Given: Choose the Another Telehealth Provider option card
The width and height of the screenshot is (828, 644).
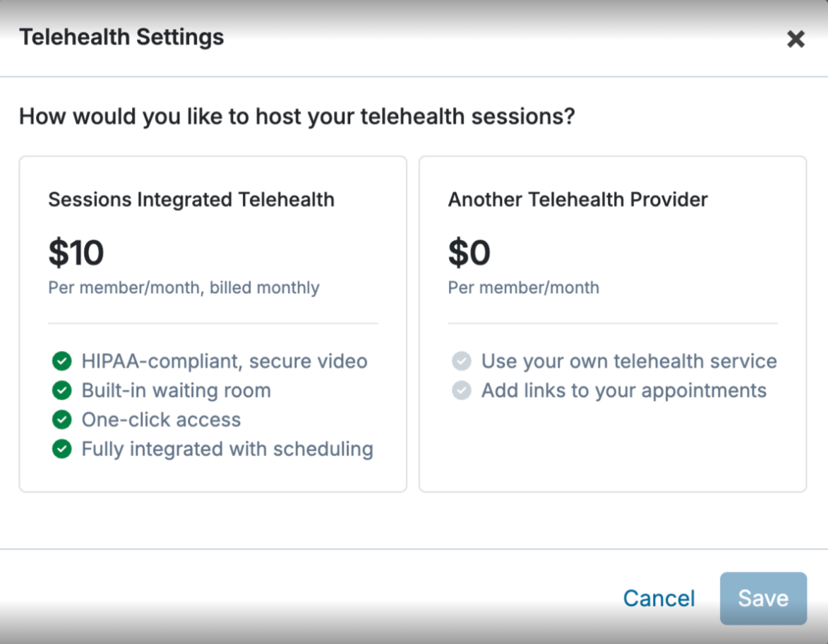Looking at the screenshot, I should tap(612, 323).
